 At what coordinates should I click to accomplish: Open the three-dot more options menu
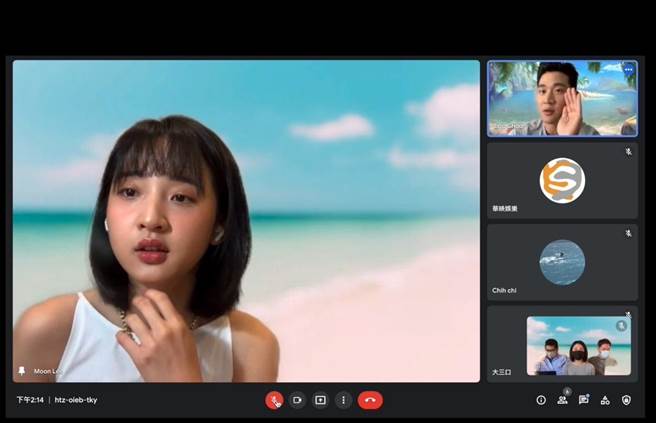click(x=343, y=400)
